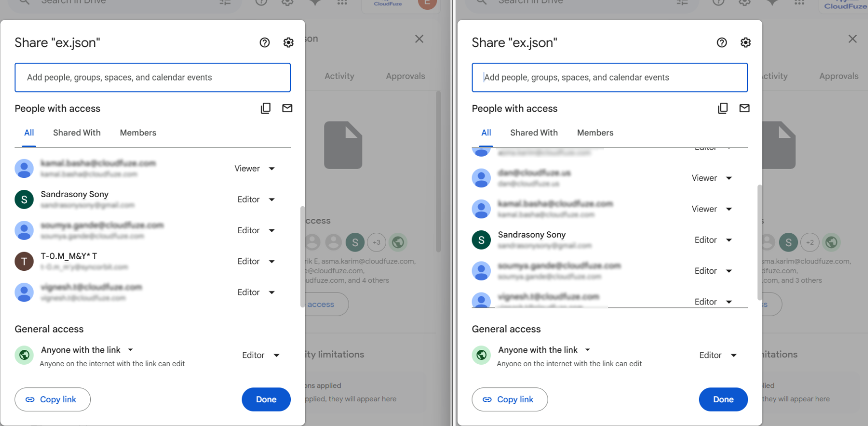This screenshot has width=868, height=426.
Task: Copy access list icon in left dialog
Action: coord(266,108)
